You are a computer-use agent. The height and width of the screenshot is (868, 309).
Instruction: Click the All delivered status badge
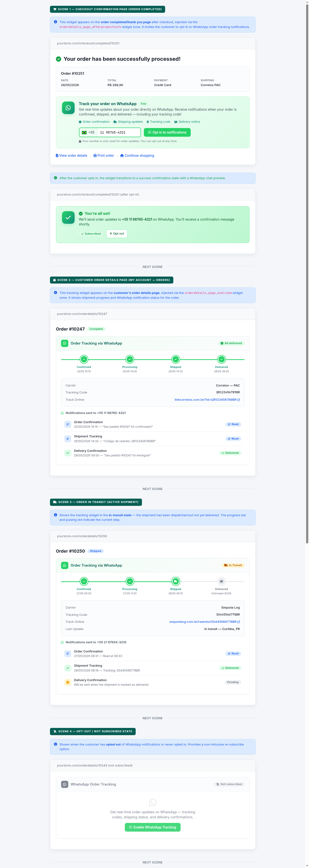tap(231, 343)
